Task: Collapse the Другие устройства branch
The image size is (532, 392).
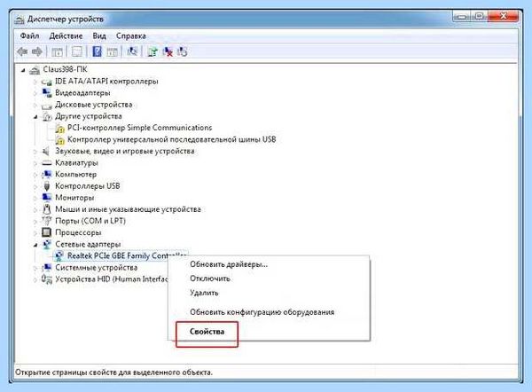Action: coord(35,117)
